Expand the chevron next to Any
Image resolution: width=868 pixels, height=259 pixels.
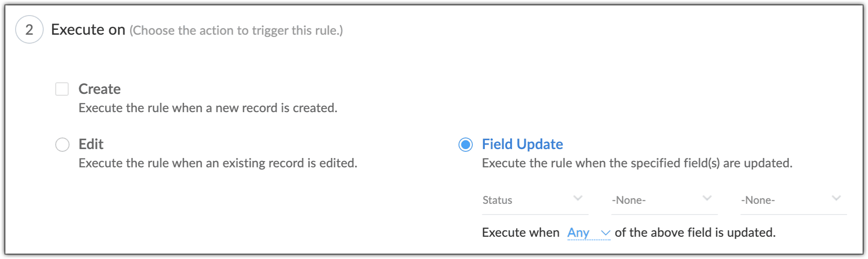click(x=605, y=233)
